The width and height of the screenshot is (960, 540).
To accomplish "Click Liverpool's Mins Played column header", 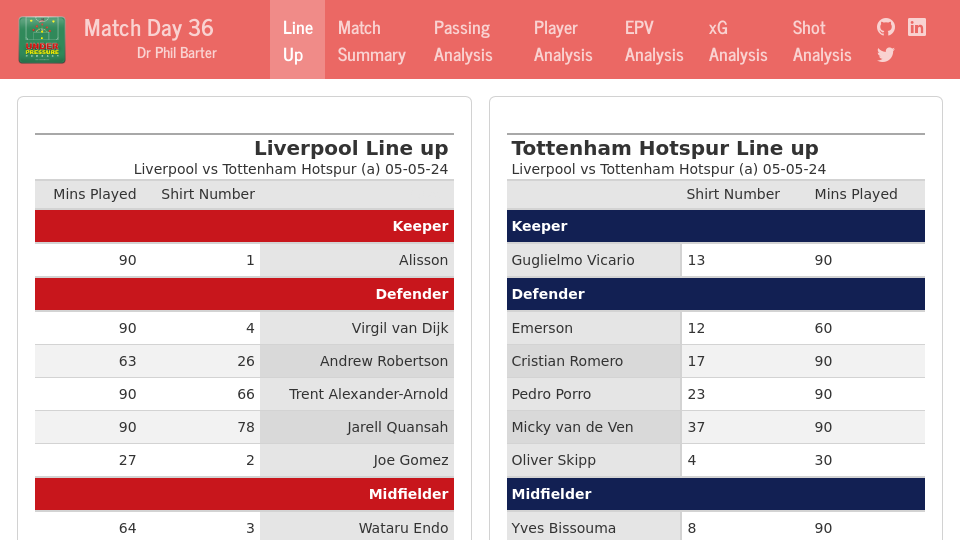I will [x=95, y=194].
